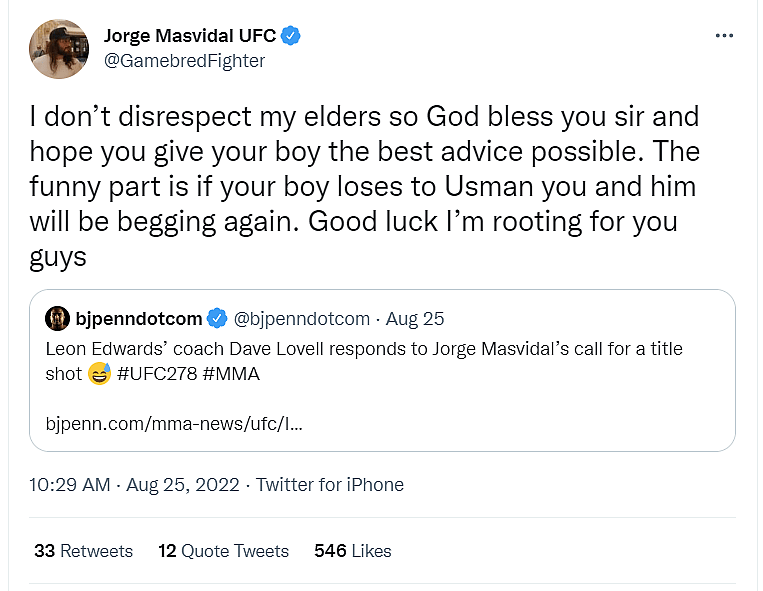This screenshot has height=591, width=763.
Task: View the 546 Likes list
Action: [352, 551]
